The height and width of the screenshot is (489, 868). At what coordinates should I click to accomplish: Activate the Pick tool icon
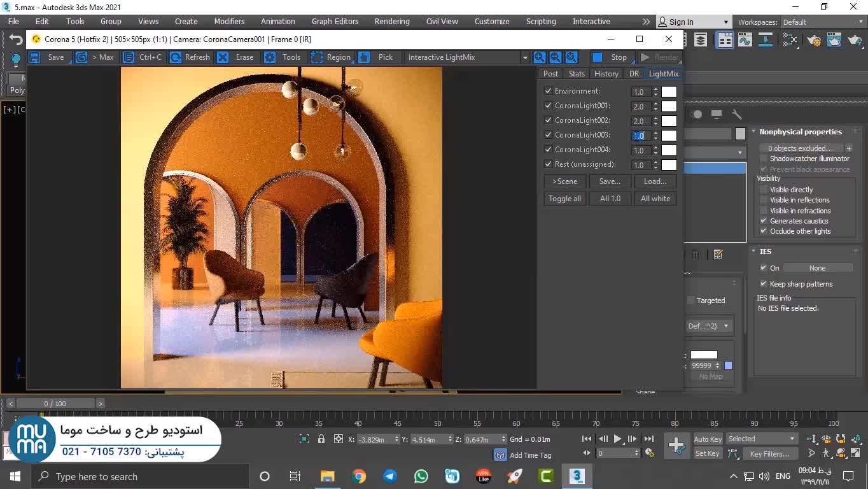click(x=364, y=57)
